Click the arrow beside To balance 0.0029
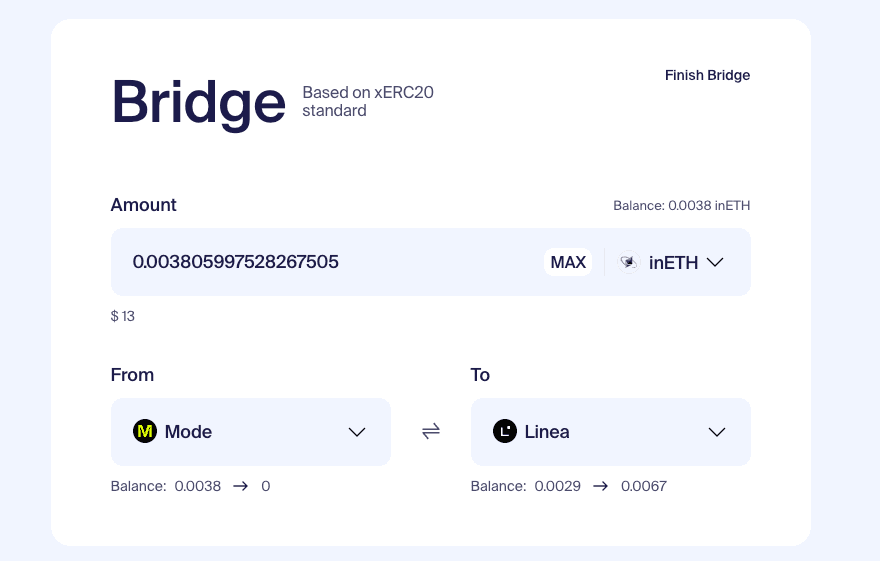The image size is (880, 561). tap(601, 486)
